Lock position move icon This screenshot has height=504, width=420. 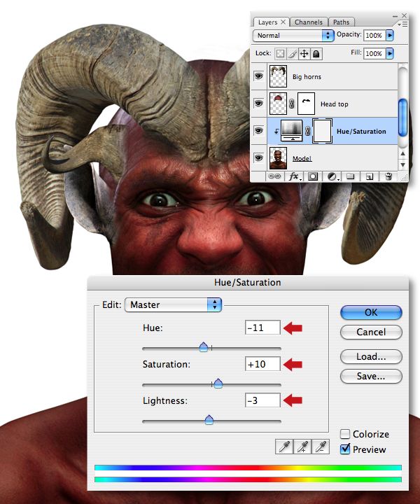click(x=304, y=54)
